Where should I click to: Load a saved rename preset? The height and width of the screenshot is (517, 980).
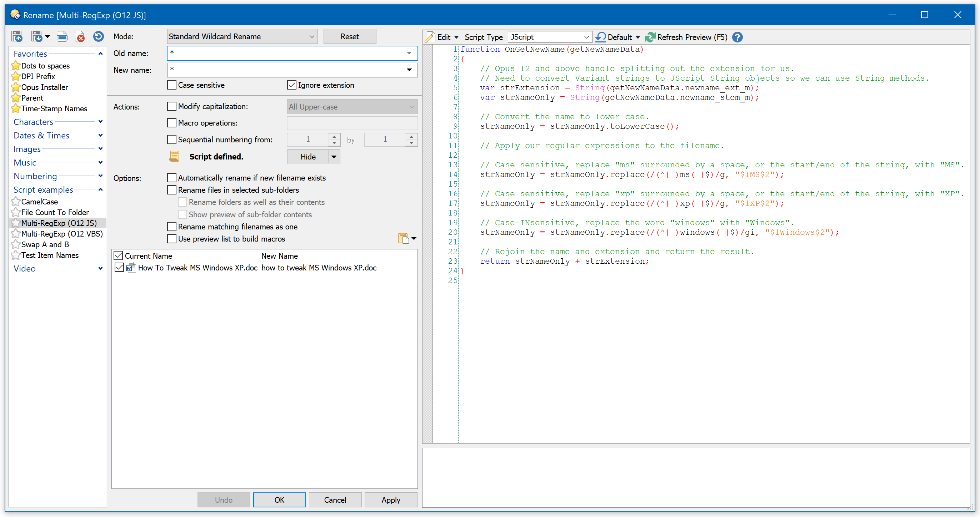pyautogui.click(x=17, y=36)
